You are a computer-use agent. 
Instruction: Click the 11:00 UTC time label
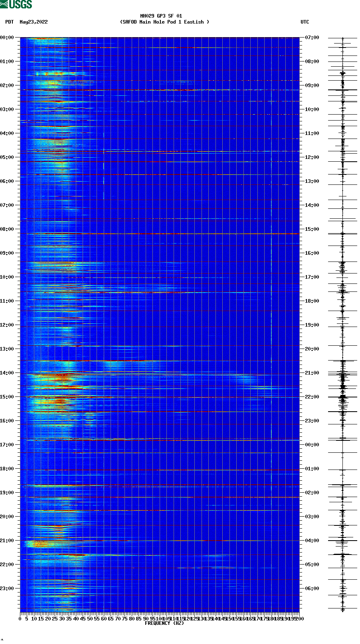point(312,133)
